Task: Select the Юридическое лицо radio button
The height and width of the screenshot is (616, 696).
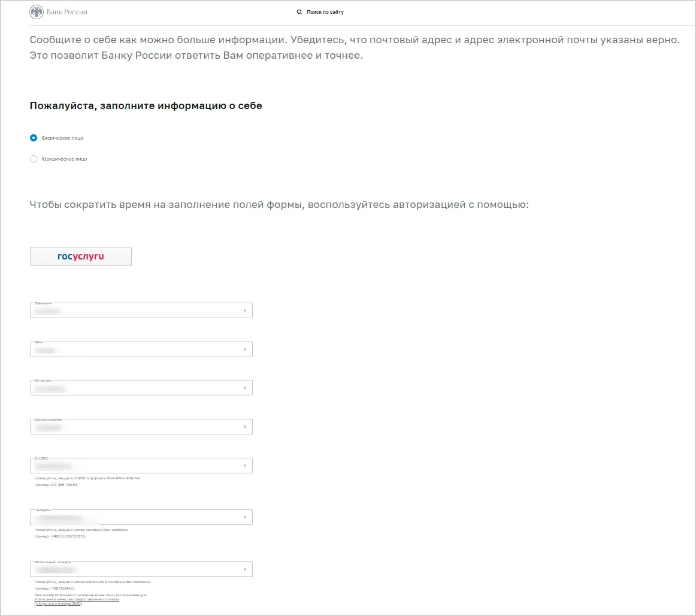Action: click(34, 159)
